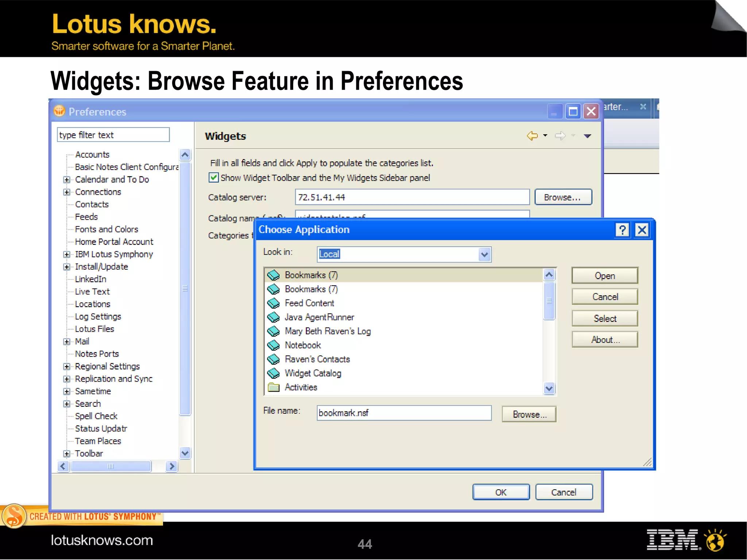Click preferences tree scroll down arrow

click(185, 453)
